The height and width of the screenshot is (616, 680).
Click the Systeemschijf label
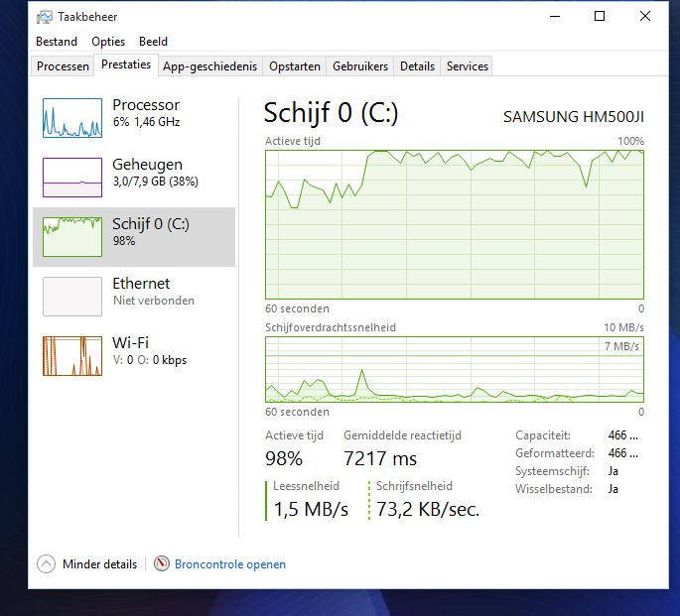[x=552, y=471]
